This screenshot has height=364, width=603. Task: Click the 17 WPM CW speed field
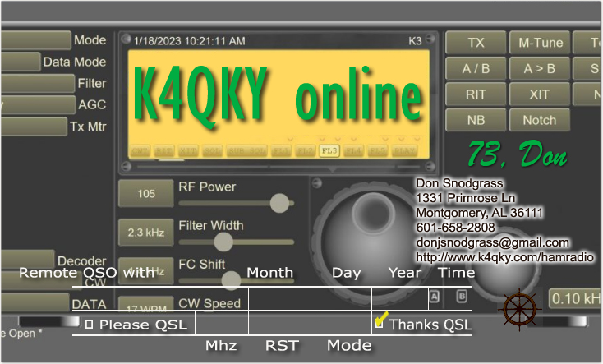pyautogui.click(x=146, y=304)
